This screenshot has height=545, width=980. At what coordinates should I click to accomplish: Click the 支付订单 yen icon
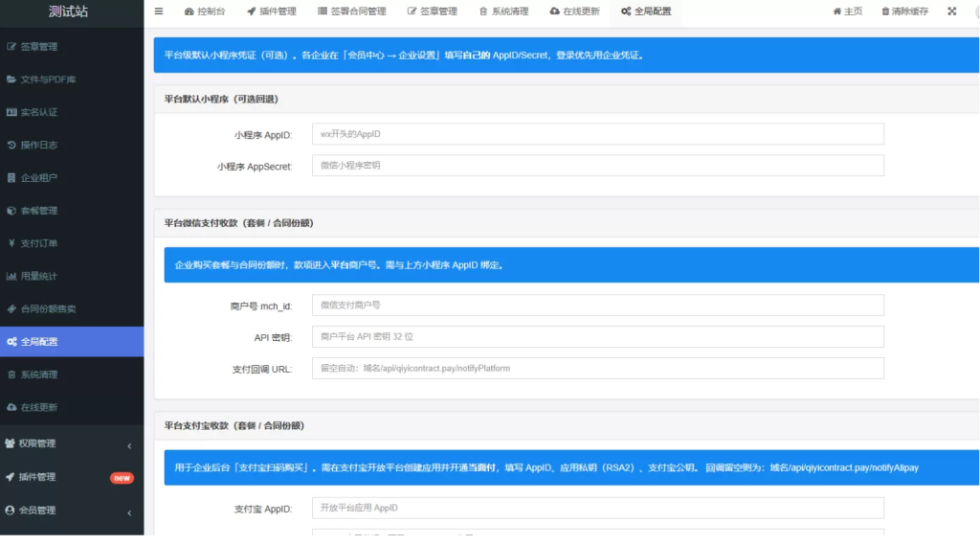[x=11, y=242]
